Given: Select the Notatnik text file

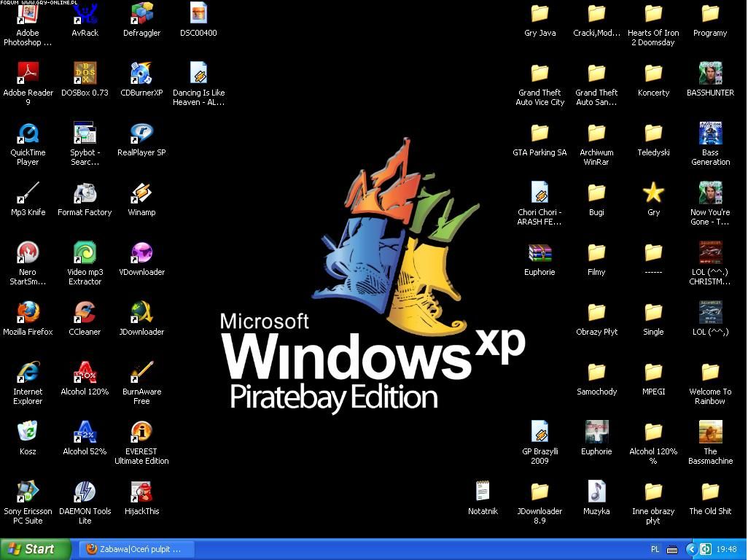Looking at the screenshot, I should pyautogui.click(x=483, y=491).
